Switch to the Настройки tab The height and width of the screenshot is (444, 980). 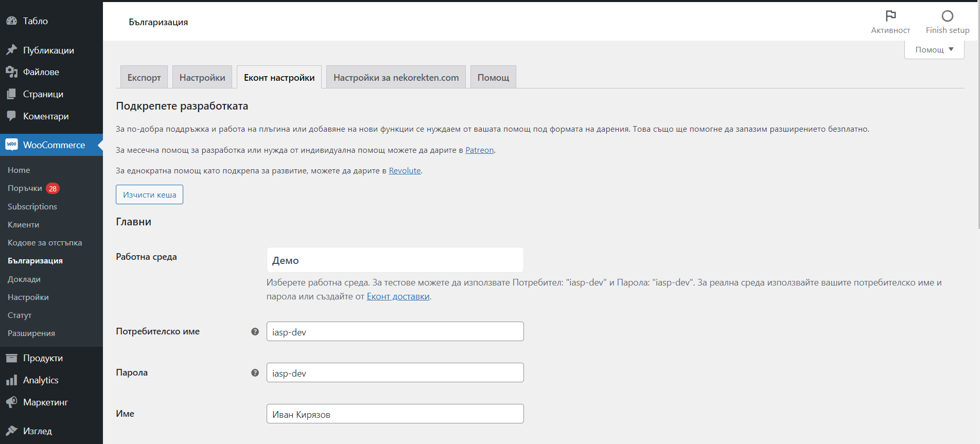202,77
